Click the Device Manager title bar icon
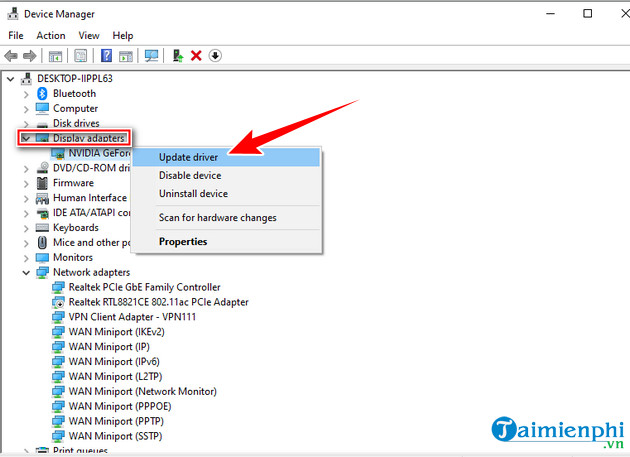 13,14
